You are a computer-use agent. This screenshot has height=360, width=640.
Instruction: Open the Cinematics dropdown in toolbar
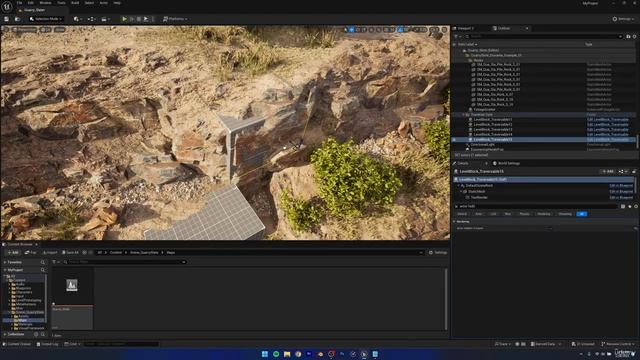coord(105,19)
